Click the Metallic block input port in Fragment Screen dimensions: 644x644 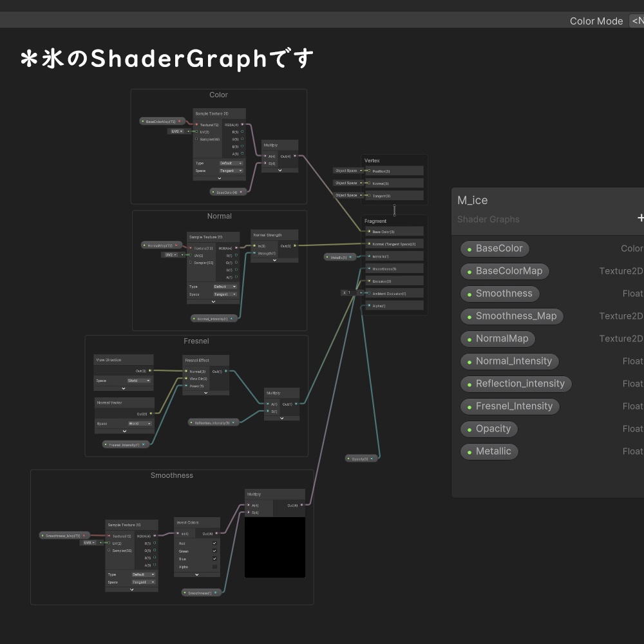[369, 256]
